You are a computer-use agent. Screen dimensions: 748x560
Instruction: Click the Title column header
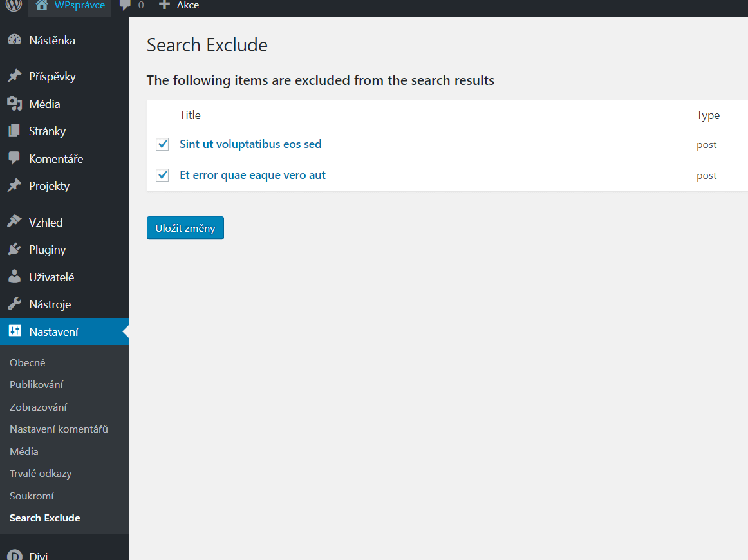[x=190, y=115]
